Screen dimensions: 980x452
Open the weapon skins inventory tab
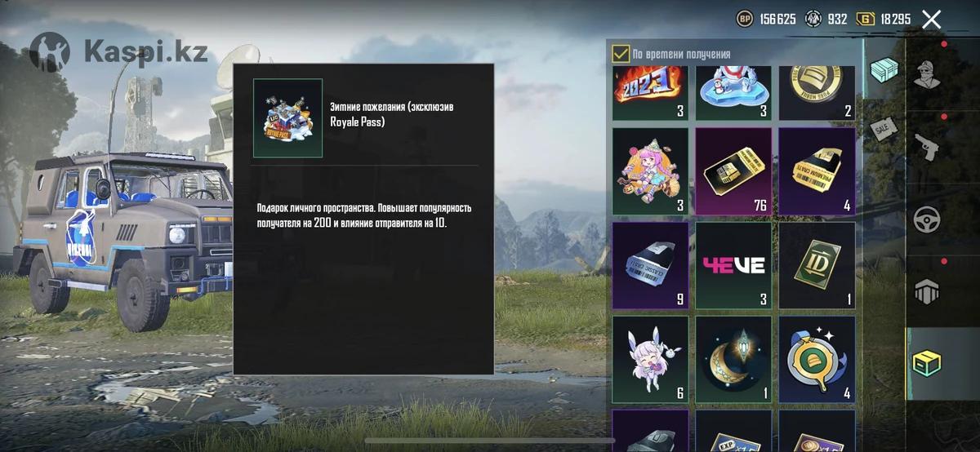click(x=926, y=147)
